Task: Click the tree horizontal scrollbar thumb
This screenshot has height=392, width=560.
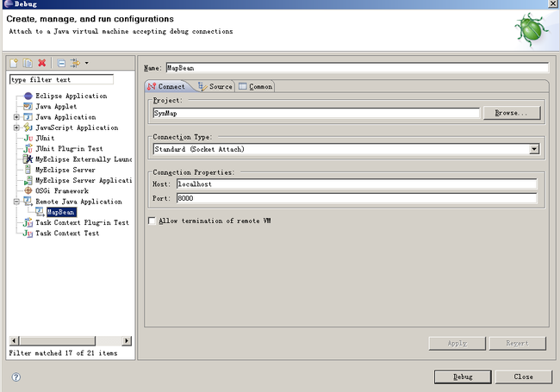Action: coord(57,340)
